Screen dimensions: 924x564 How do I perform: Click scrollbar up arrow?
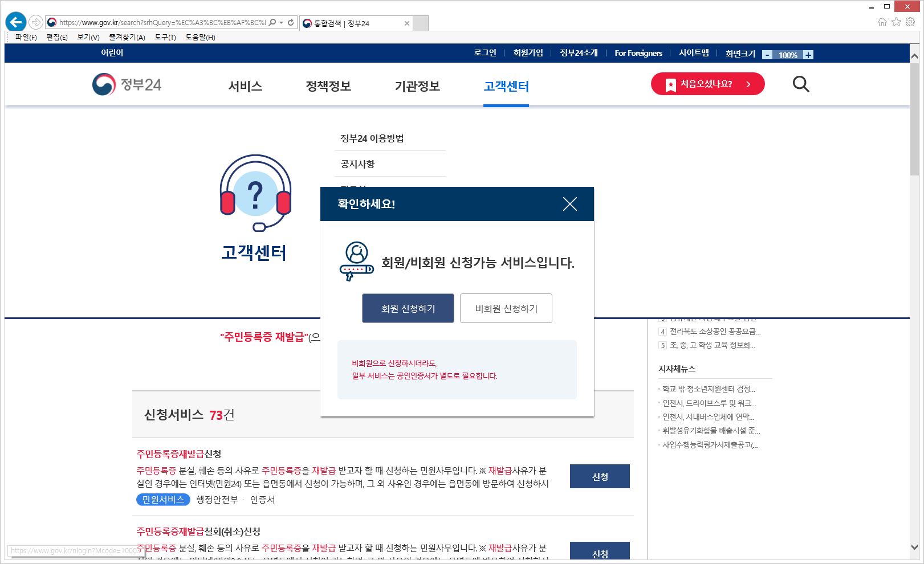click(914, 56)
